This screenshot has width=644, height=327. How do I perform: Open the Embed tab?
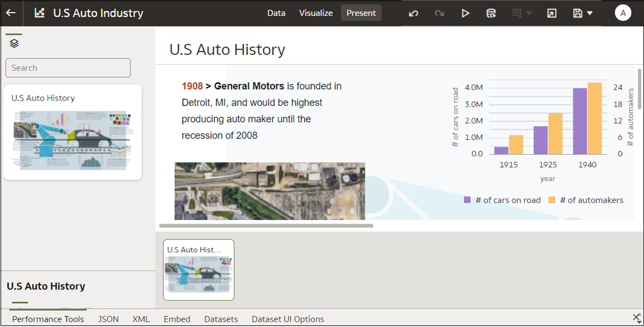coord(177,319)
